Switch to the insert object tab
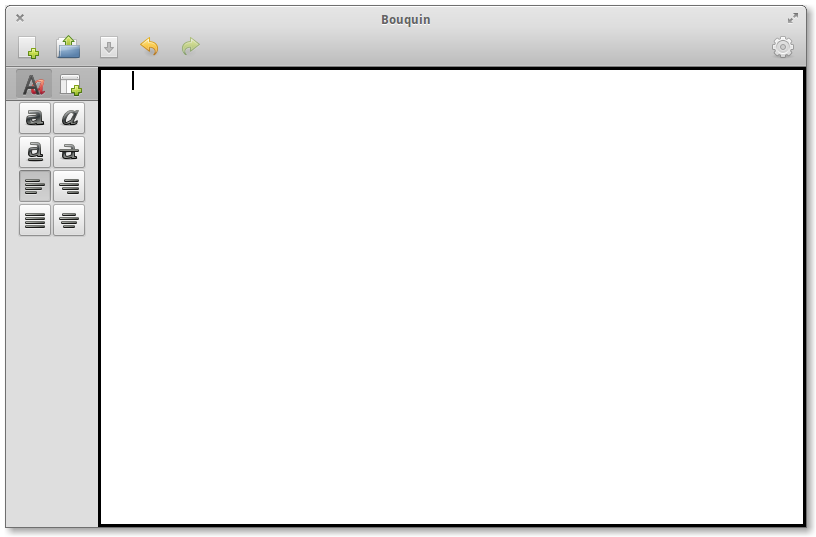 coord(70,85)
